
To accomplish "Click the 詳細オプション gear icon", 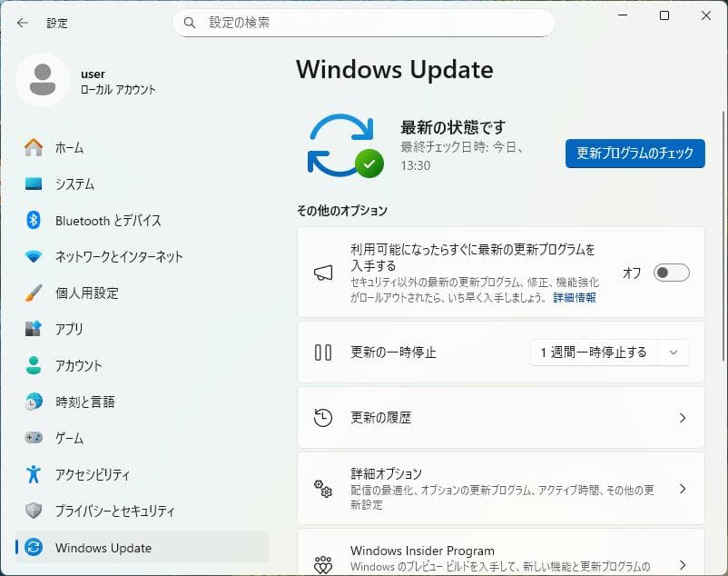I will click(322, 489).
